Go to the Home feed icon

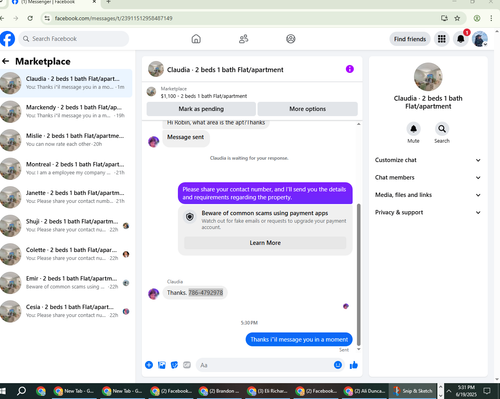coord(196,39)
